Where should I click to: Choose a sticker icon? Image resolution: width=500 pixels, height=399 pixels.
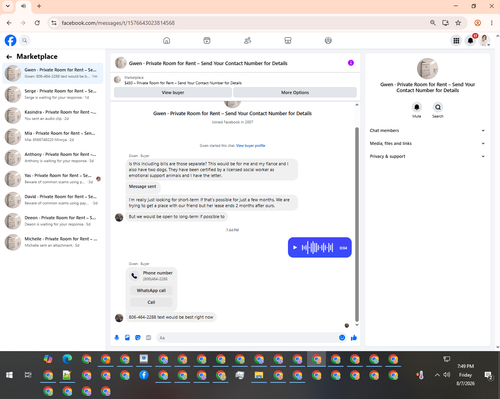tap(138, 338)
